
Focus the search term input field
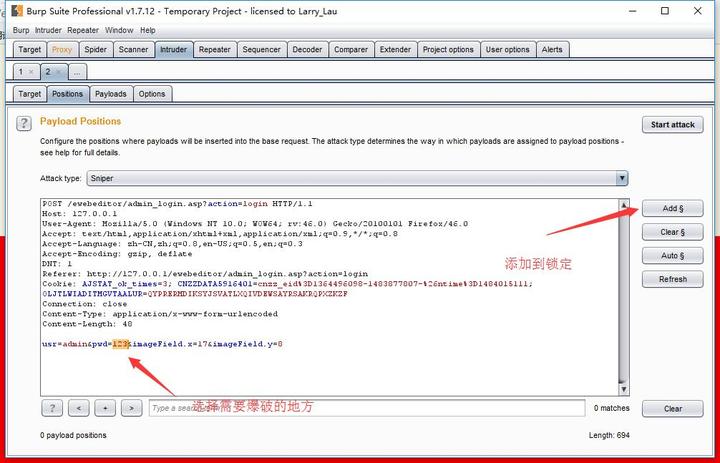pos(367,408)
